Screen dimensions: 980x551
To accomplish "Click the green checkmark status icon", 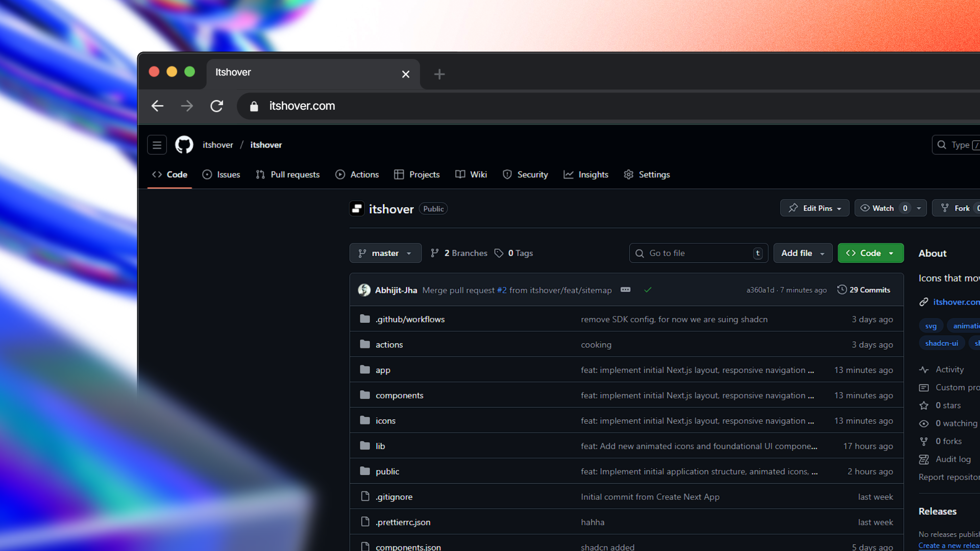I will pos(648,290).
